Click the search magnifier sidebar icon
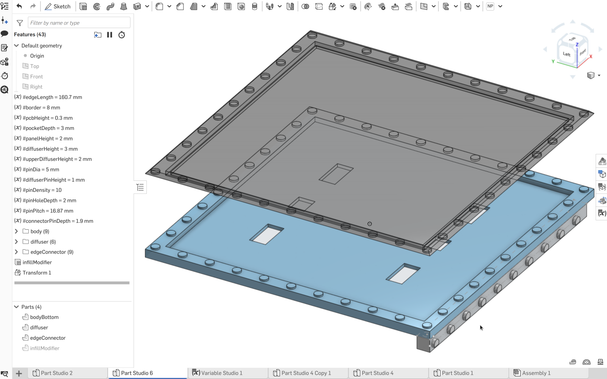607x379 pixels. pos(5,90)
